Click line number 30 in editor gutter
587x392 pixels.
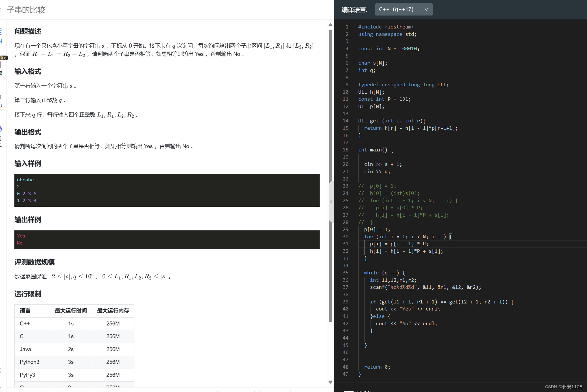point(346,237)
